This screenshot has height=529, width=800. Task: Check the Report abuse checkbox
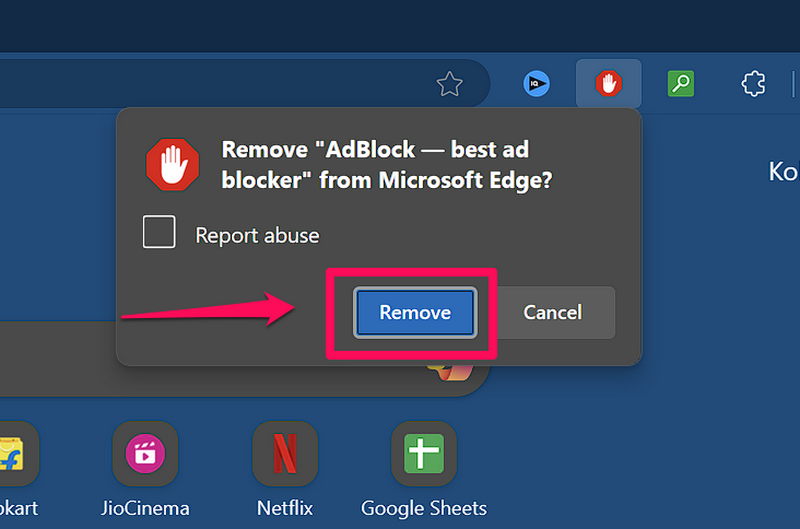pos(159,233)
